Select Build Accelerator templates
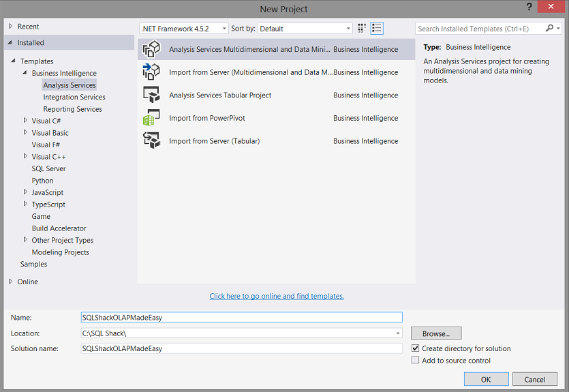 point(59,228)
